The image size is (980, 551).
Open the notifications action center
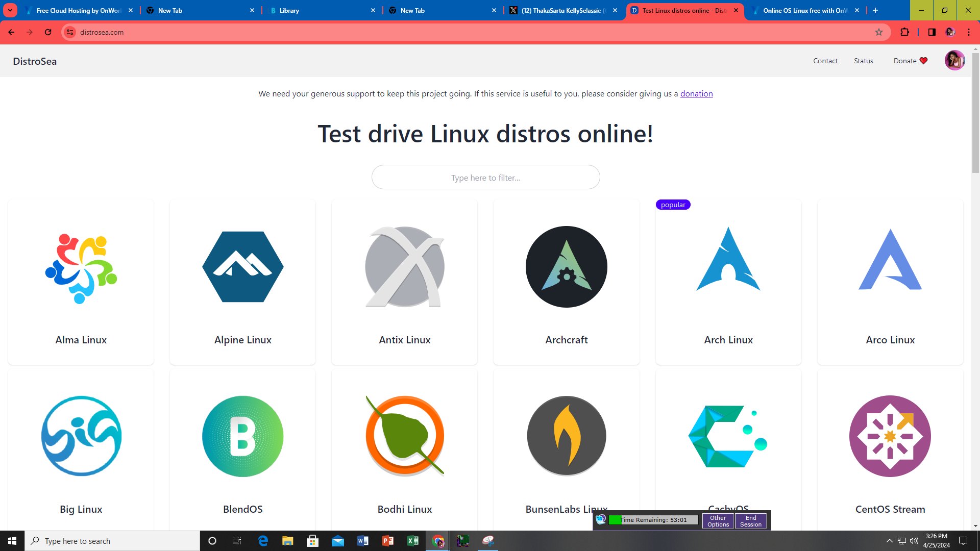(963, 541)
